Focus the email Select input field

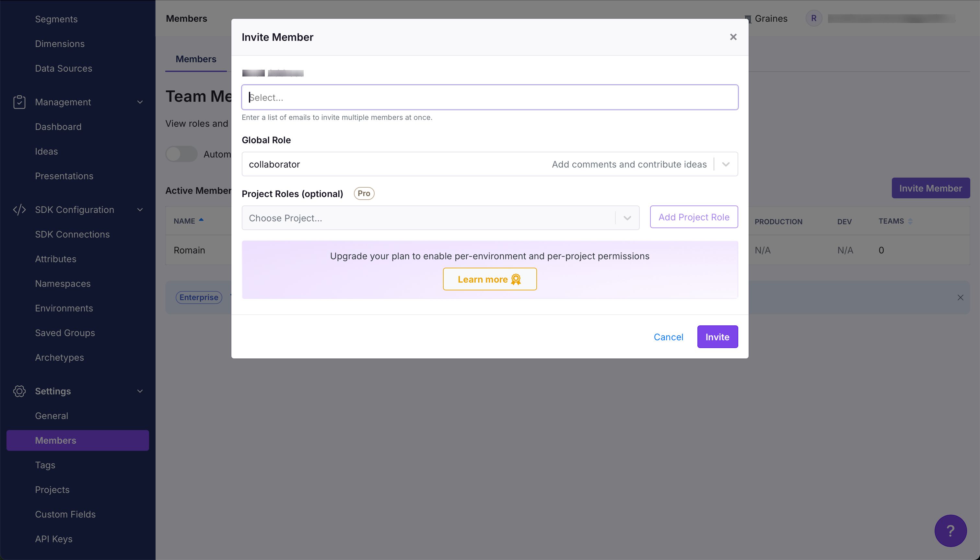coord(489,97)
